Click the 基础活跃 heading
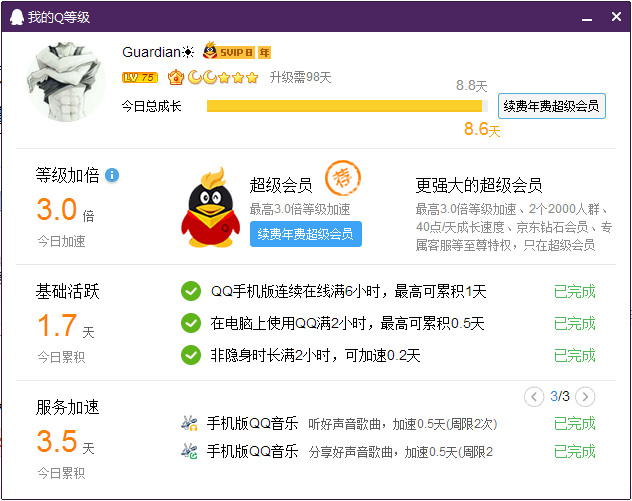 click(67, 291)
